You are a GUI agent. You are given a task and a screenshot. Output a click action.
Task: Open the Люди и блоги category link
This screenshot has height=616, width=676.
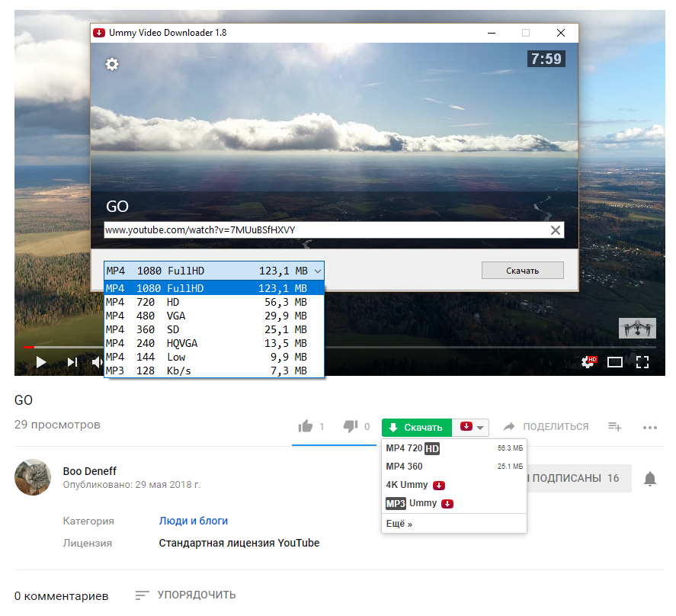click(x=193, y=521)
